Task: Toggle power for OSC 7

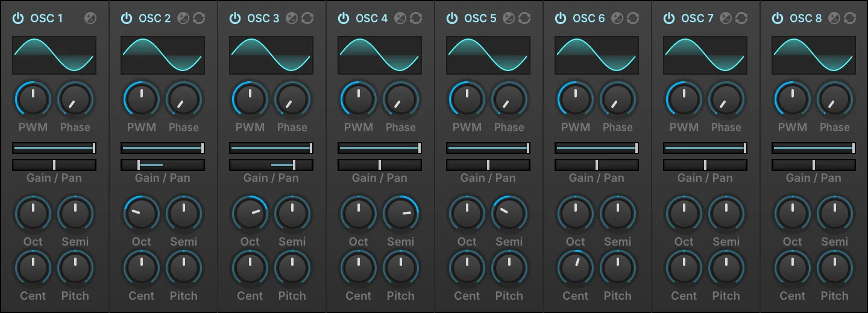Action: click(x=669, y=19)
